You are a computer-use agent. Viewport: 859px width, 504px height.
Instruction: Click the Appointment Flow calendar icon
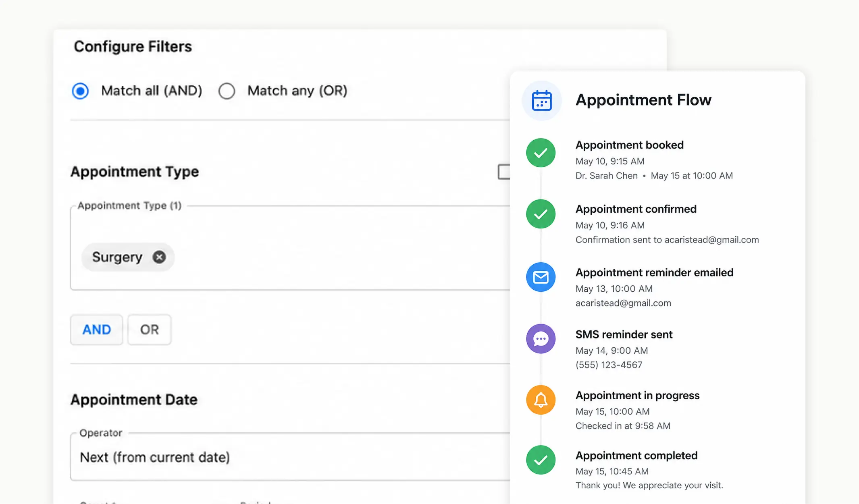point(541,100)
